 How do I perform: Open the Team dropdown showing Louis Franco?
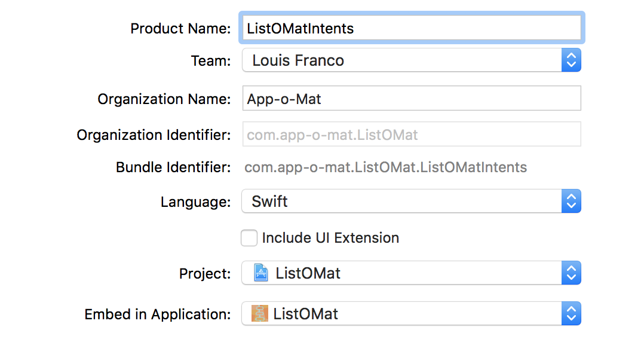400,60
